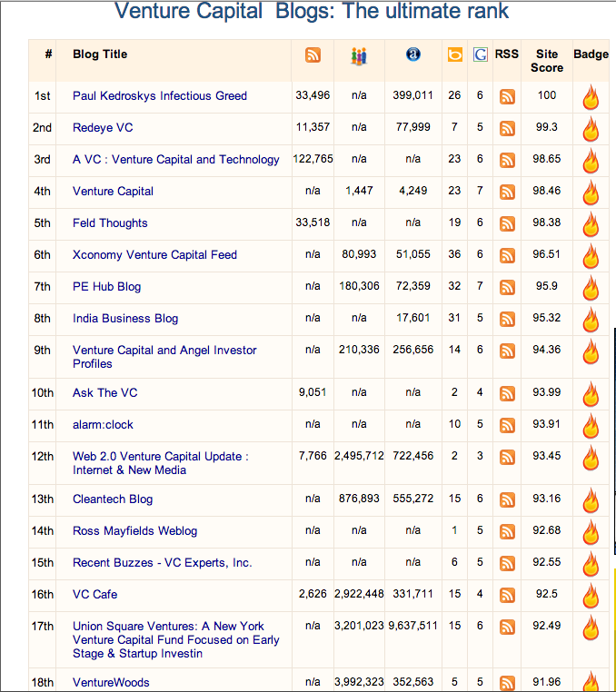Open RSS feed icon for Ask The VC

(x=507, y=393)
